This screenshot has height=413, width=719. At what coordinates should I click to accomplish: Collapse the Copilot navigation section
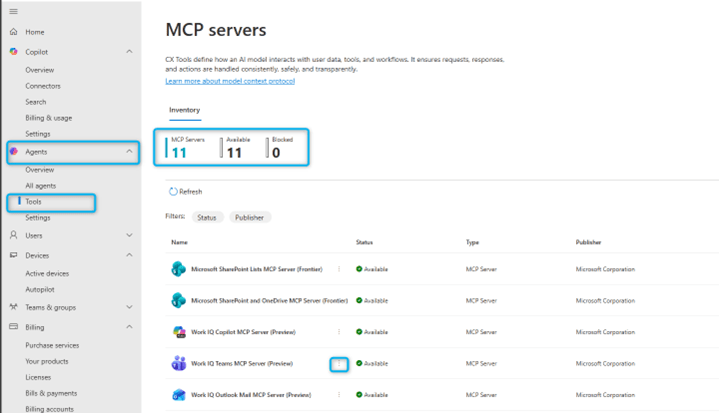pos(129,52)
